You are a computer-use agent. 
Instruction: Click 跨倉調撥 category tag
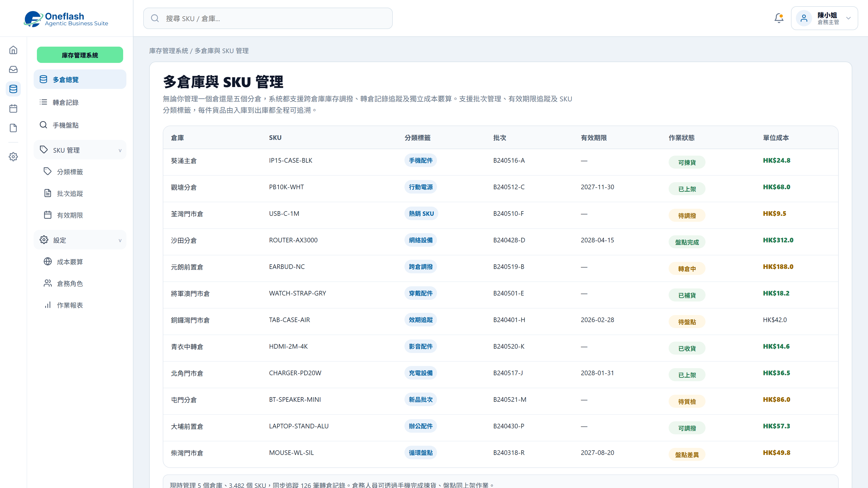point(420,267)
